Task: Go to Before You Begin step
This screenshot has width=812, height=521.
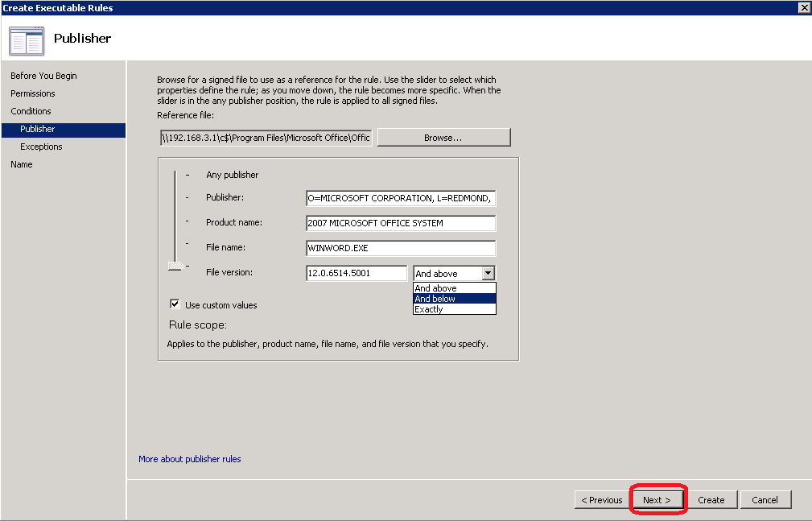Action: point(43,76)
